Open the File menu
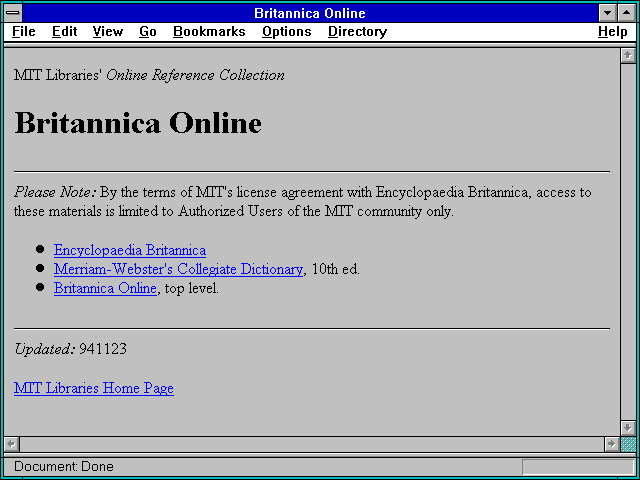This screenshot has width=640, height=480. click(24, 32)
